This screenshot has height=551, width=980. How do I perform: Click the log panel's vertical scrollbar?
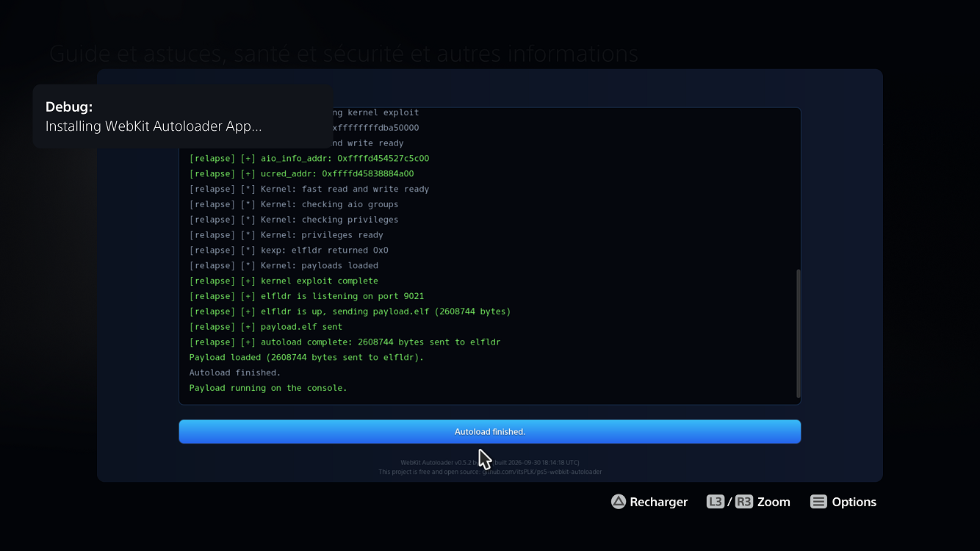798,333
